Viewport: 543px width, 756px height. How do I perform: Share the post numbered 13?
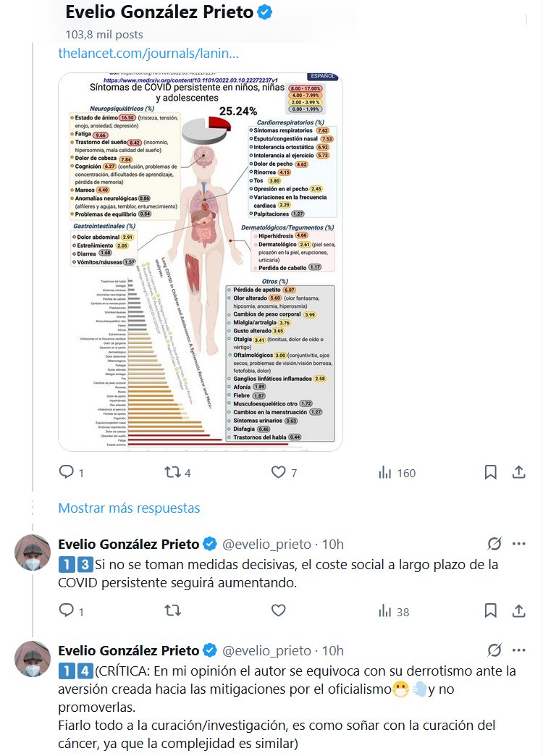tap(518, 611)
